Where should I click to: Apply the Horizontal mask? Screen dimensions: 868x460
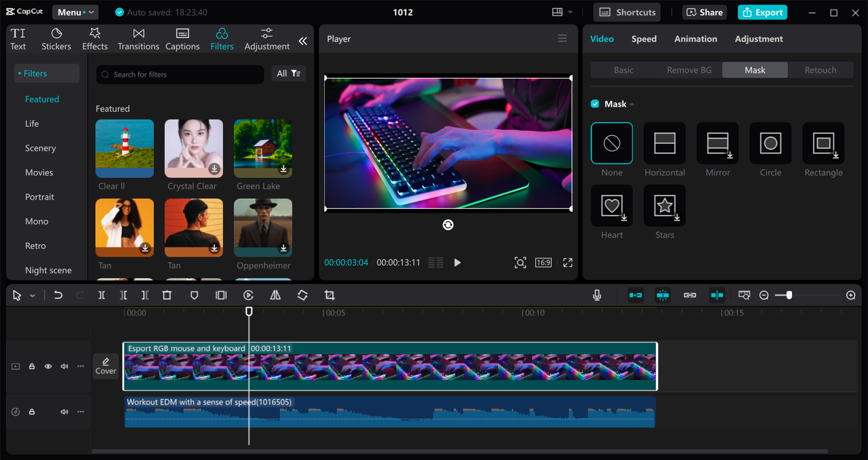665,143
